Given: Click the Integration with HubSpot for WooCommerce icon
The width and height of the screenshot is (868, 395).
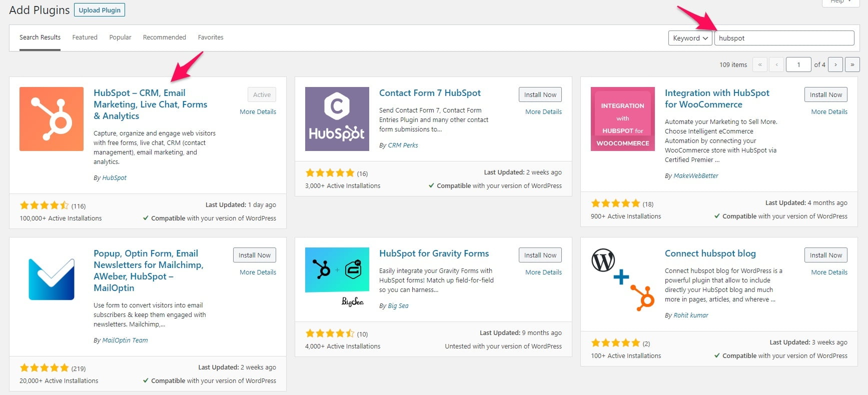Looking at the screenshot, I should tap(623, 119).
